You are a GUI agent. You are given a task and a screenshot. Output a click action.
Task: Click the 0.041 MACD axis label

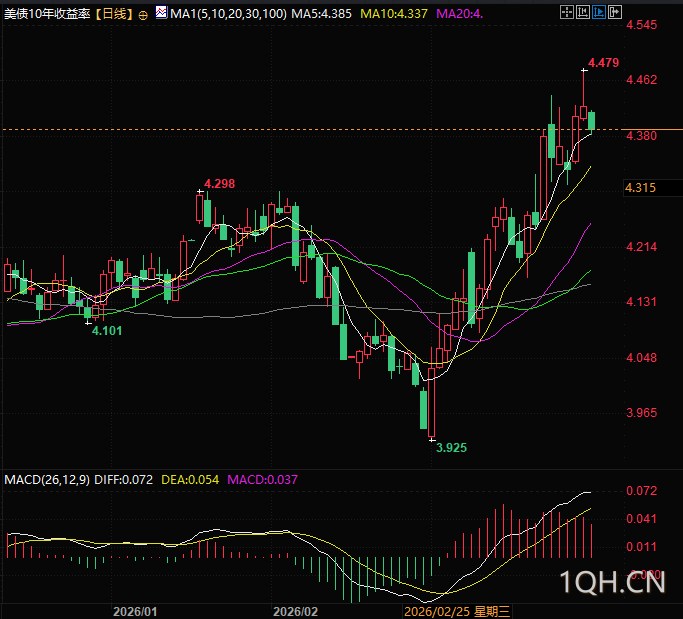coord(641,519)
